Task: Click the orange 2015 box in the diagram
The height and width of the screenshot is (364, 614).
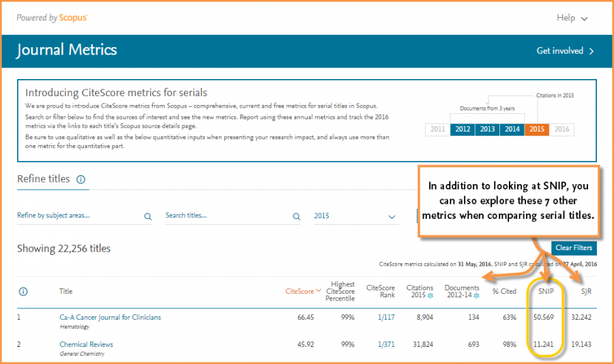Action: (537, 129)
